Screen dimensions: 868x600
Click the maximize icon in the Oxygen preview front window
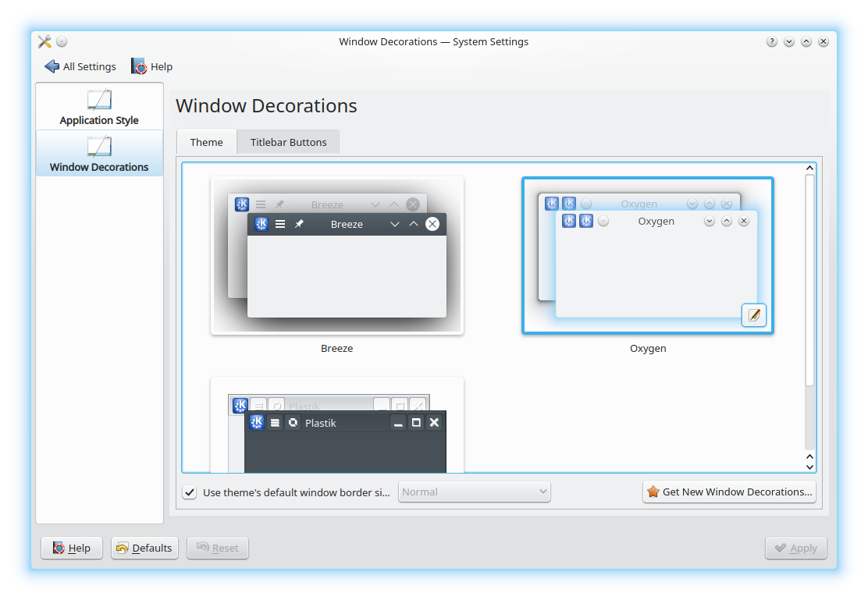[x=726, y=221]
